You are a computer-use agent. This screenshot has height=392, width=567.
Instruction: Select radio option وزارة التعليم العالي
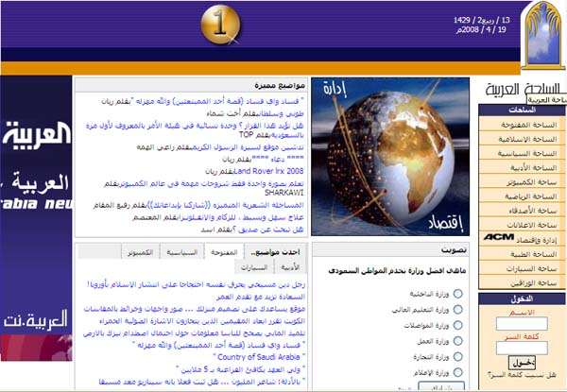click(457, 310)
